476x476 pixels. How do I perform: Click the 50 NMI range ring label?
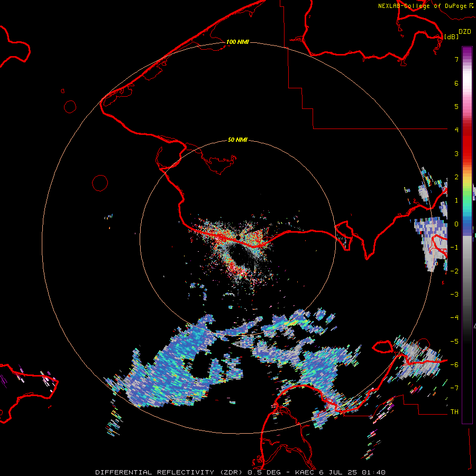point(237,140)
